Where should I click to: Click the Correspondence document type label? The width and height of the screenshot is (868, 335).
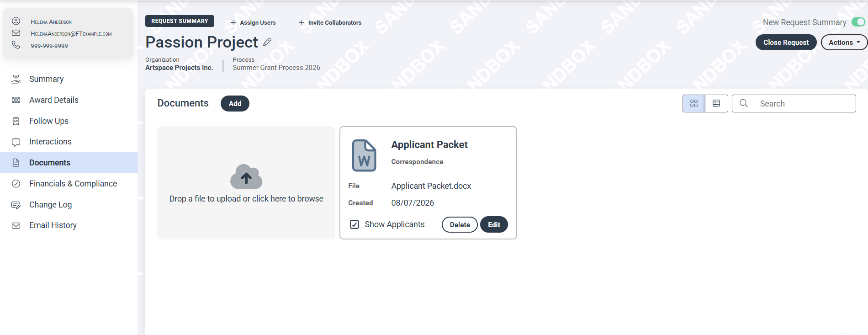417,162
